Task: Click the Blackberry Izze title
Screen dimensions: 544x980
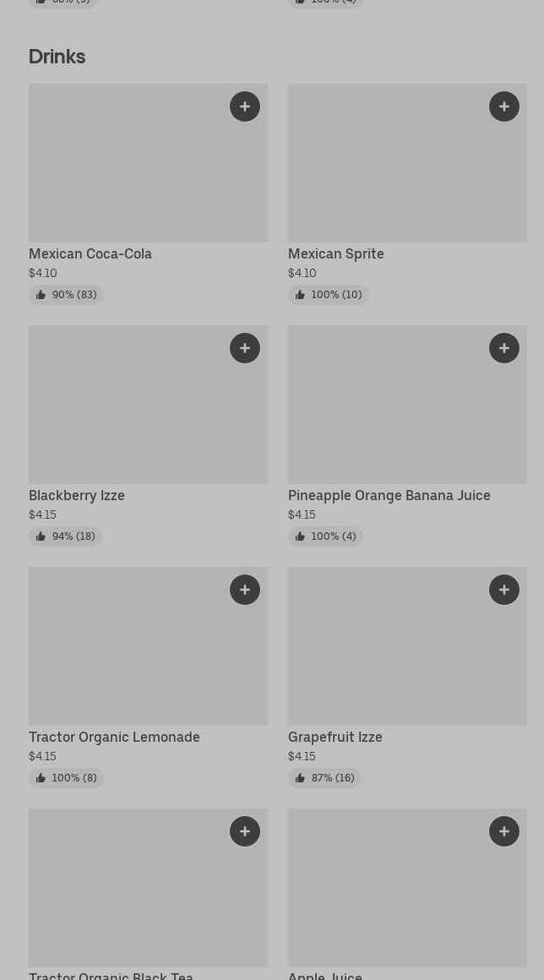Action: [x=77, y=495]
